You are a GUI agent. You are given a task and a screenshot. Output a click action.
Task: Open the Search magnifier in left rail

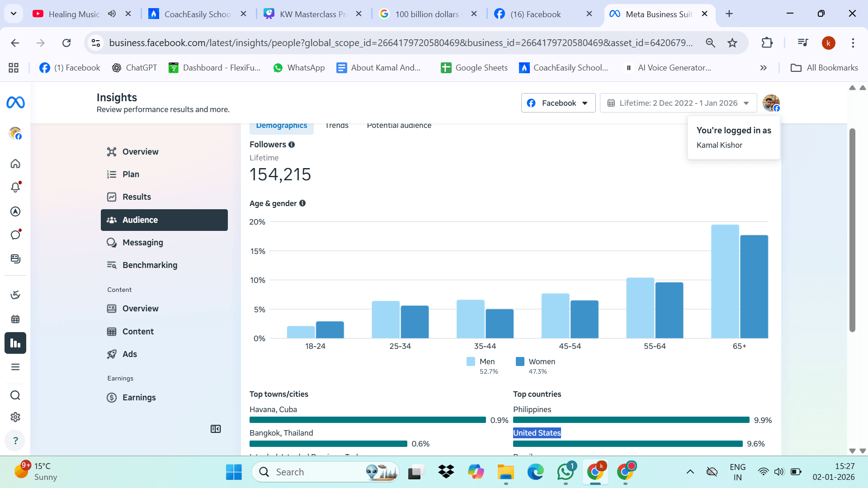click(15, 395)
